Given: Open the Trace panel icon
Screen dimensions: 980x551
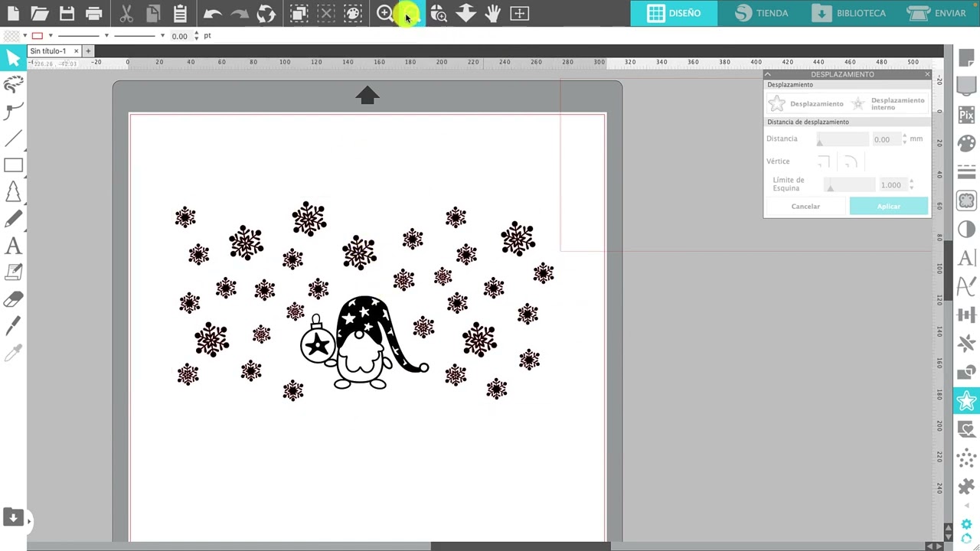Looking at the screenshot, I should click(x=966, y=201).
